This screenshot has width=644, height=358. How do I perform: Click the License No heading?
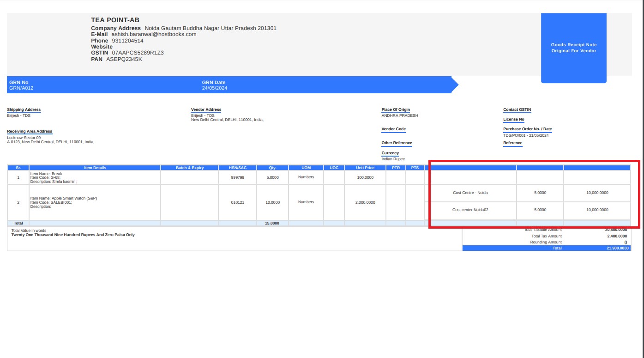coord(513,119)
